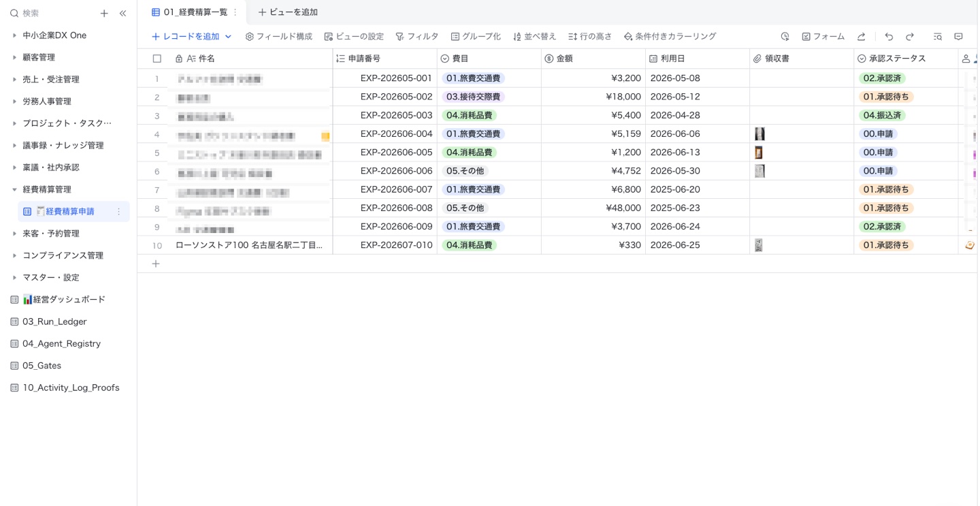
Task: Expand the 稟議・社内承認 folder
Action: point(14,168)
